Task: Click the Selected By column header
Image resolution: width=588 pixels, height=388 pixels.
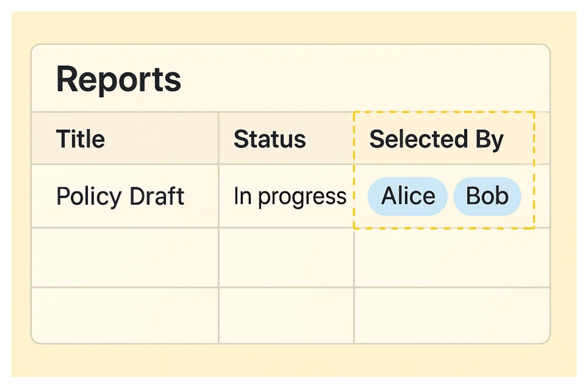Action: coord(436,139)
